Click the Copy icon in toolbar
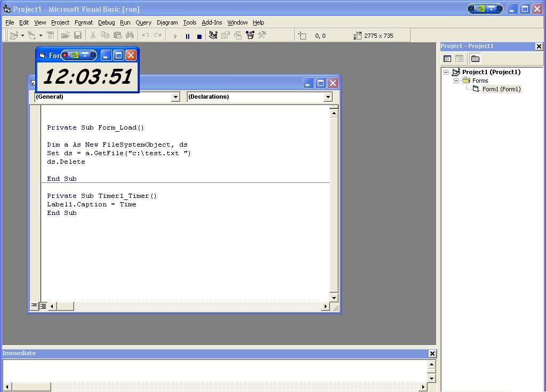 (x=105, y=35)
